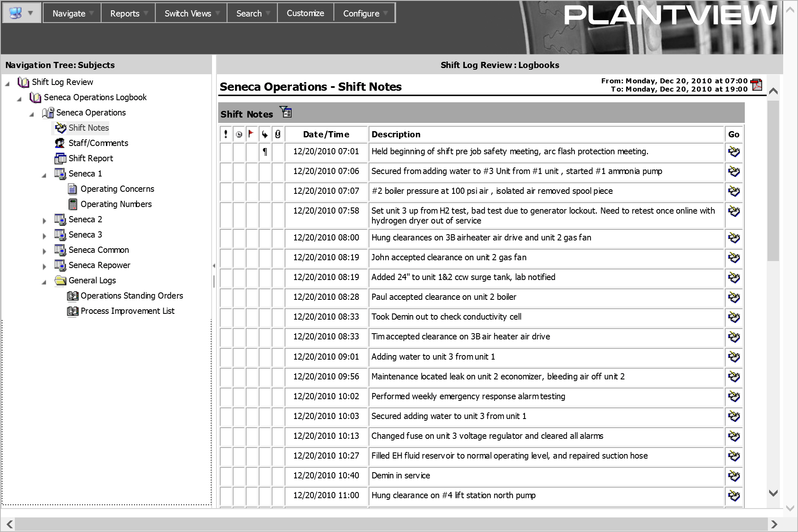The height and width of the screenshot is (532, 798).
Task: Open Operating Concerns under Seneca 1
Action: tap(117, 189)
